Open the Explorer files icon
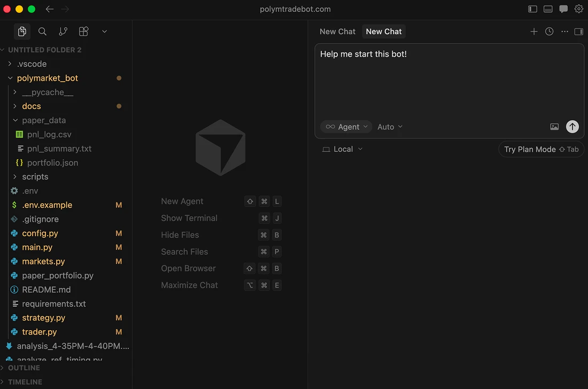This screenshot has width=588, height=389. pos(22,32)
